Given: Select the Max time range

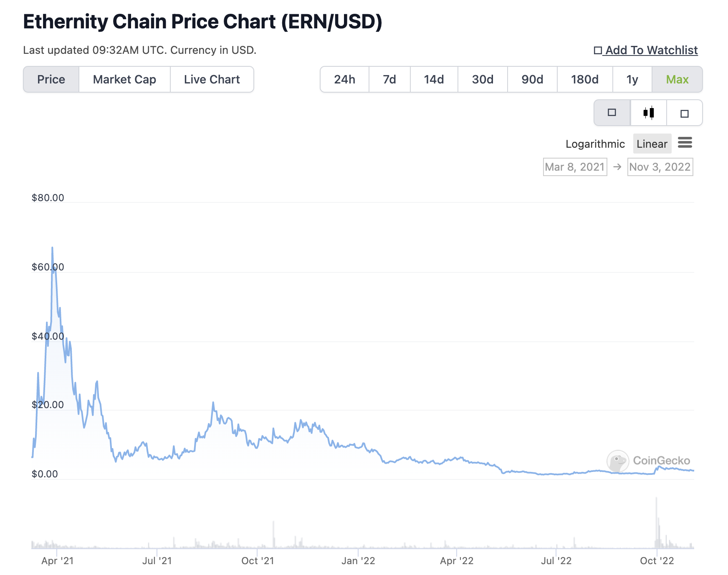Looking at the screenshot, I should 677,79.
